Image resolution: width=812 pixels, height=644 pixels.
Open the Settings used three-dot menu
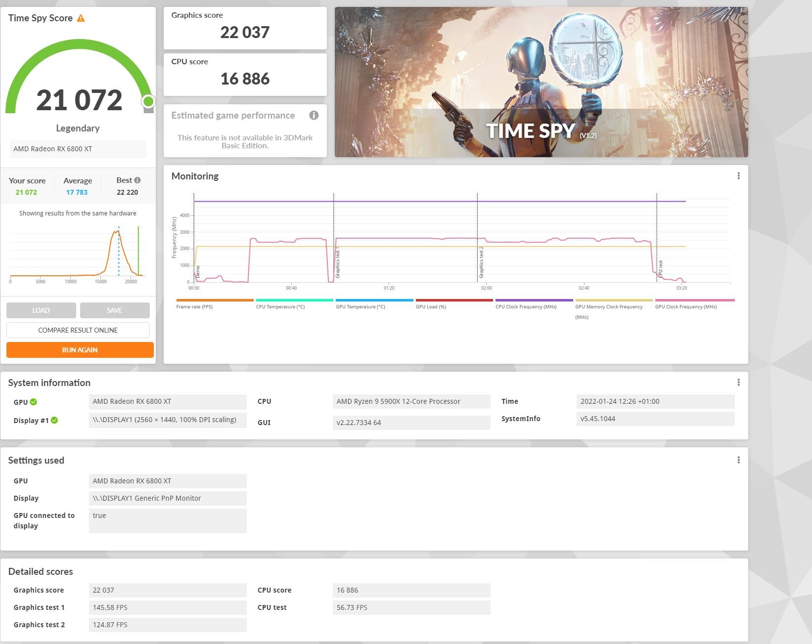738,460
